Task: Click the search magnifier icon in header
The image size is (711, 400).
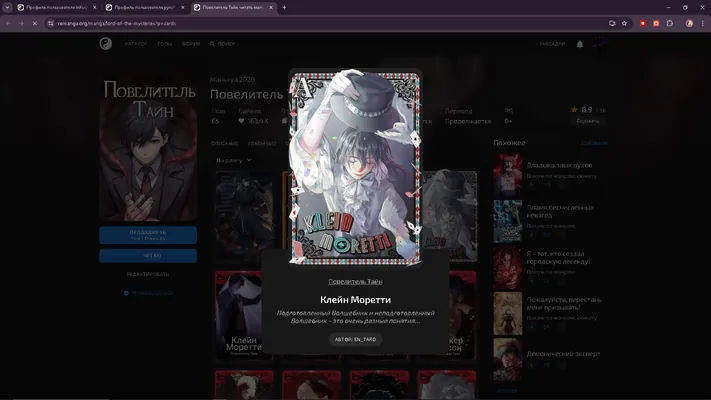Action: [212, 44]
